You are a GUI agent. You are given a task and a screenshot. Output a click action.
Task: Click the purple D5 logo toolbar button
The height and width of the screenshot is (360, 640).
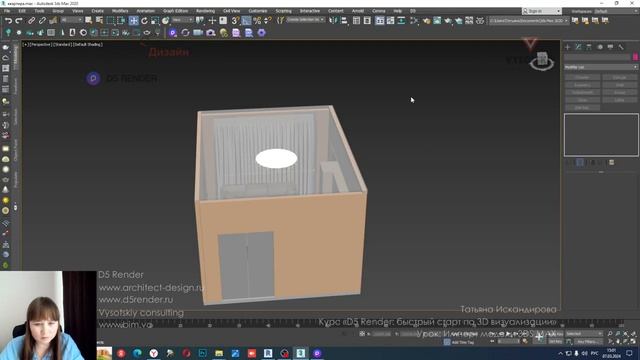pyautogui.click(x=173, y=33)
